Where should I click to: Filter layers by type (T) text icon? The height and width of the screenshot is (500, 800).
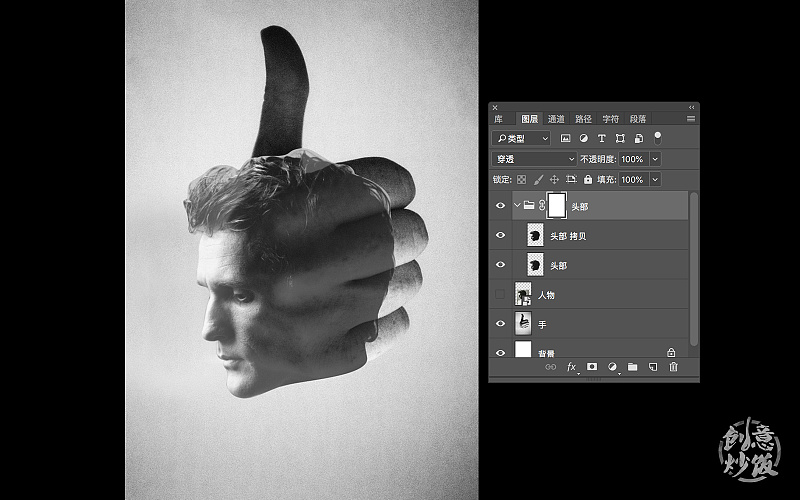click(601, 138)
